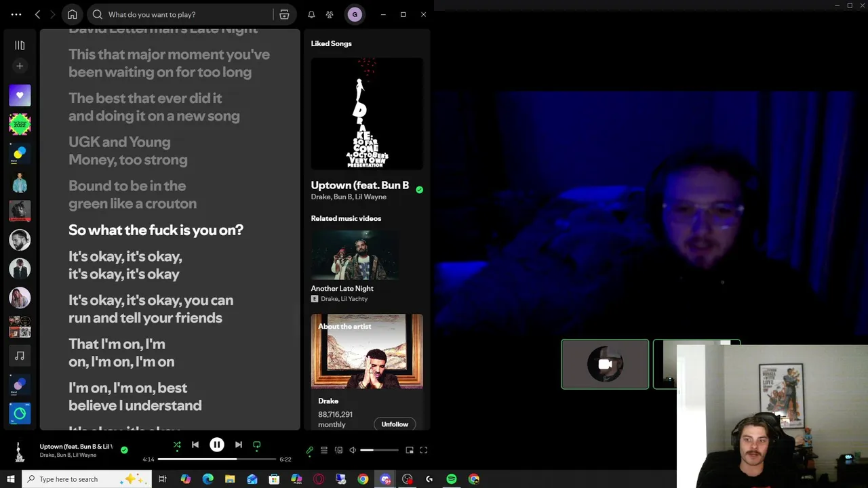Image resolution: width=868 pixels, height=488 pixels.
Task: Jump to lyric 'I'm on, I'm on, best believe I understand'
Action: point(135,396)
